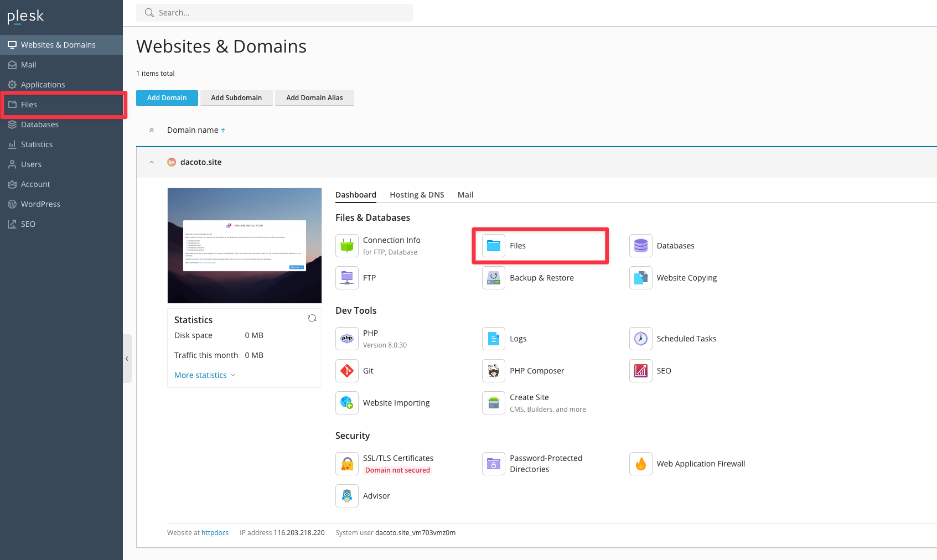Open the Advisor icon
Screen dimensions: 937x560
click(x=347, y=496)
